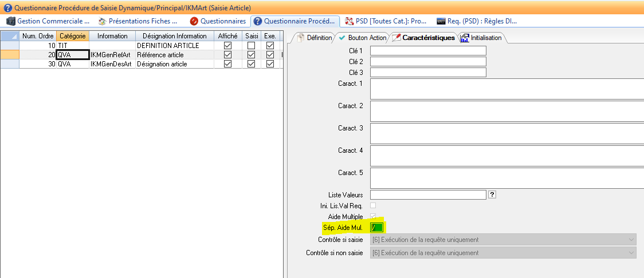The height and width of the screenshot is (278, 644).
Task: Click the Gestion Commerciale tab icon
Action: (x=10, y=21)
